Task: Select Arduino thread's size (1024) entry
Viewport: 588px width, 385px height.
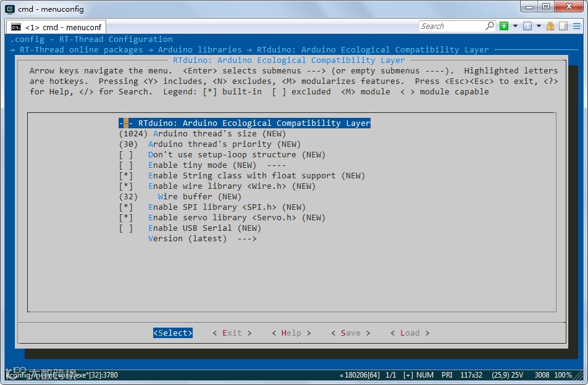Action: coord(203,134)
